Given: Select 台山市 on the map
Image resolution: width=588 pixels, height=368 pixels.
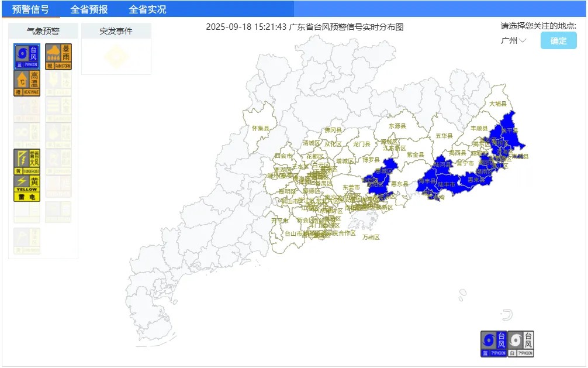Looking at the screenshot, I should (x=293, y=233).
